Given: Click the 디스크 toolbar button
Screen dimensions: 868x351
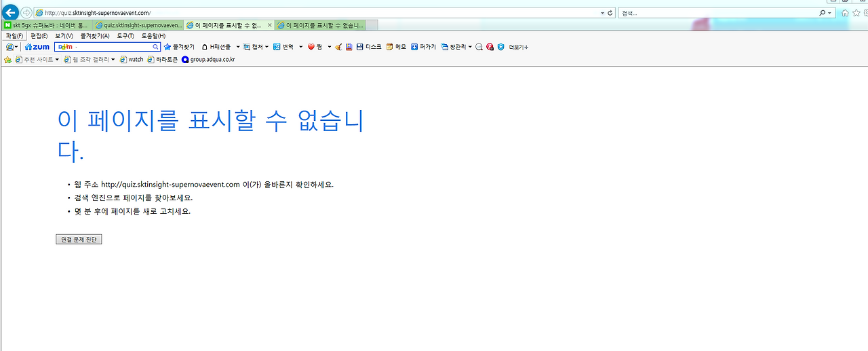Looking at the screenshot, I should click(x=369, y=47).
